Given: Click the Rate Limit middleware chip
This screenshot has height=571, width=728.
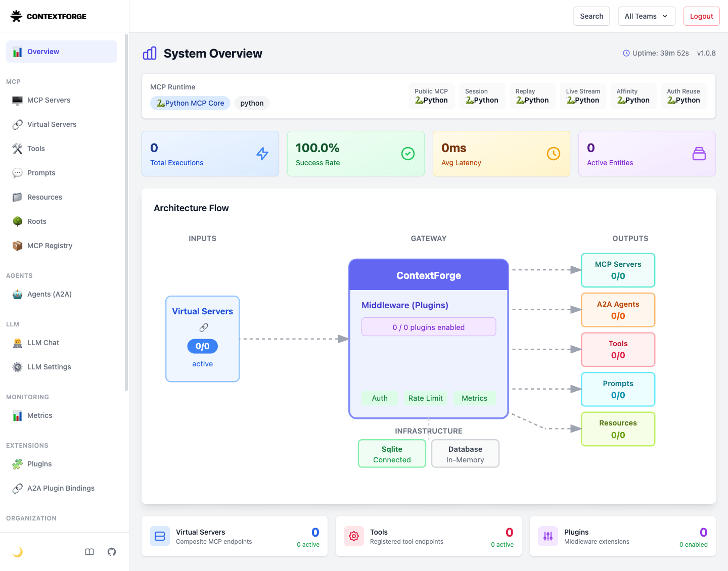Looking at the screenshot, I should coord(426,398).
